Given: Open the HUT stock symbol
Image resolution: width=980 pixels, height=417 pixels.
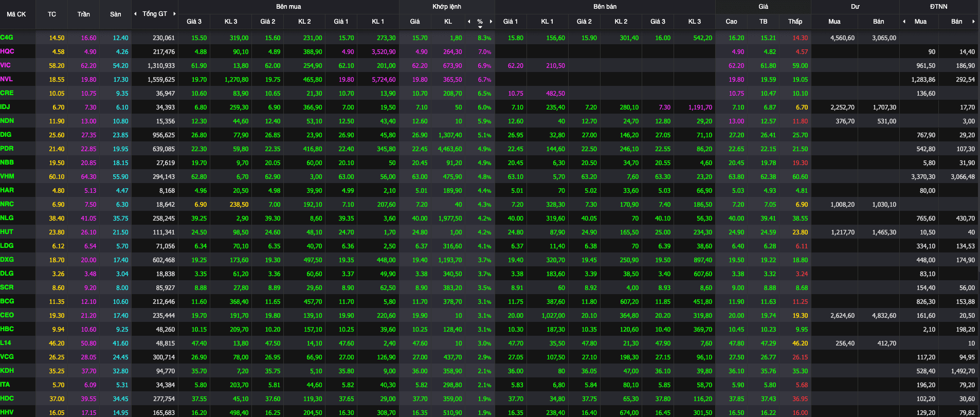Looking at the screenshot, I should click(7, 232).
